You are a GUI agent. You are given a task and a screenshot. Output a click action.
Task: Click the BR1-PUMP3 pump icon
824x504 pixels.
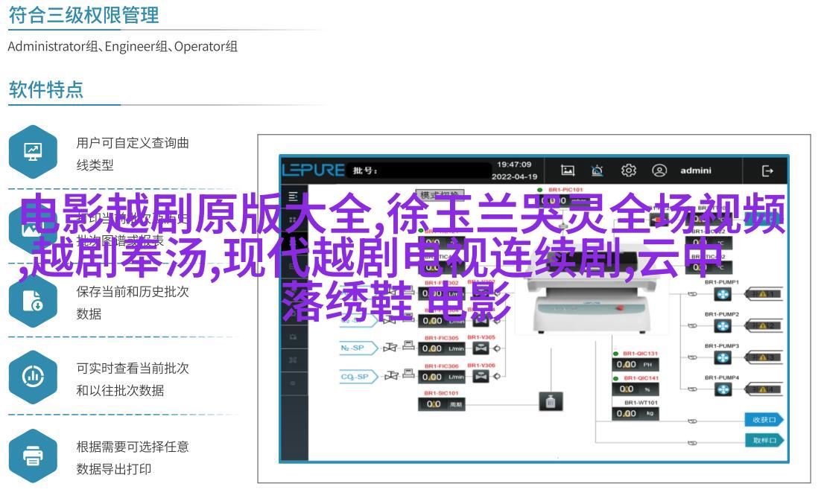click(x=723, y=357)
